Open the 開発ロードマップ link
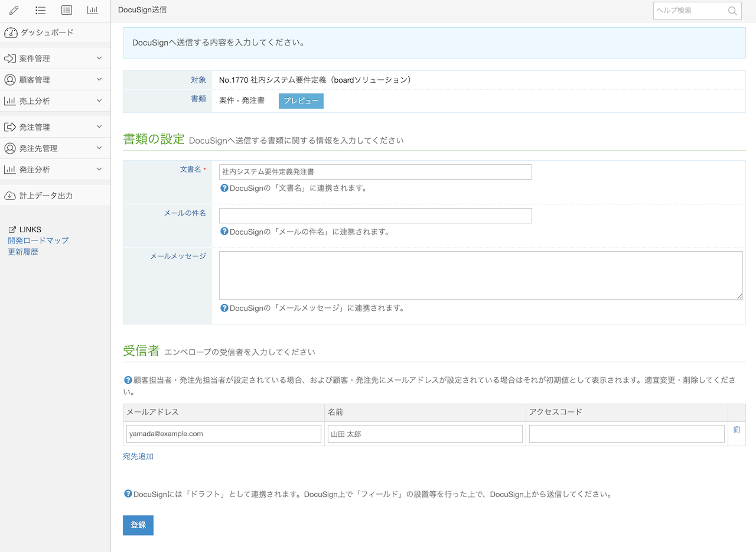756x552 pixels. coord(38,241)
